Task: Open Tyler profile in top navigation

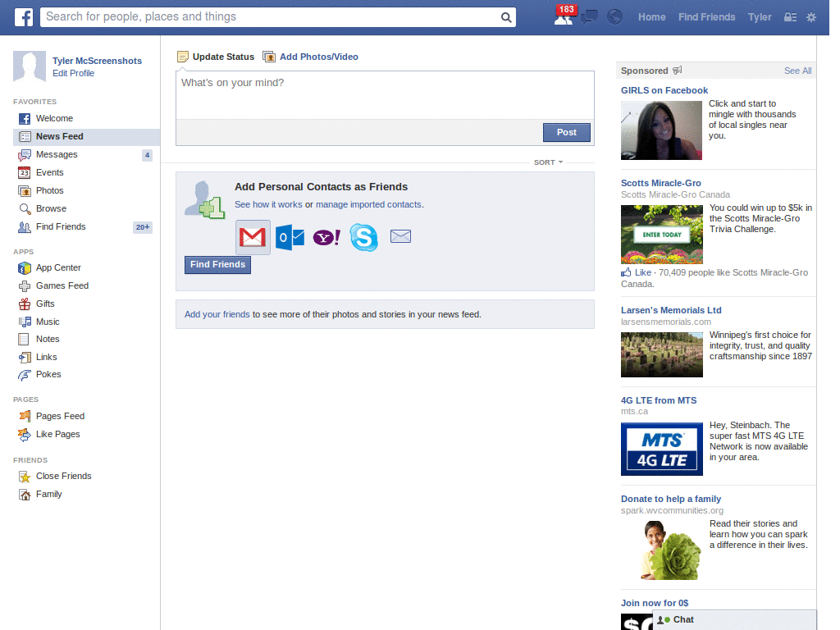Action: coord(760,17)
